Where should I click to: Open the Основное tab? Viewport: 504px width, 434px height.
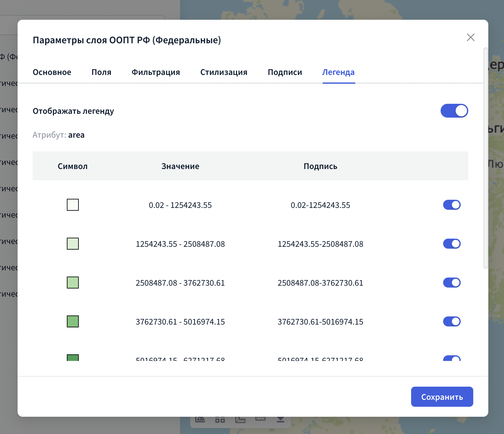(x=52, y=72)
